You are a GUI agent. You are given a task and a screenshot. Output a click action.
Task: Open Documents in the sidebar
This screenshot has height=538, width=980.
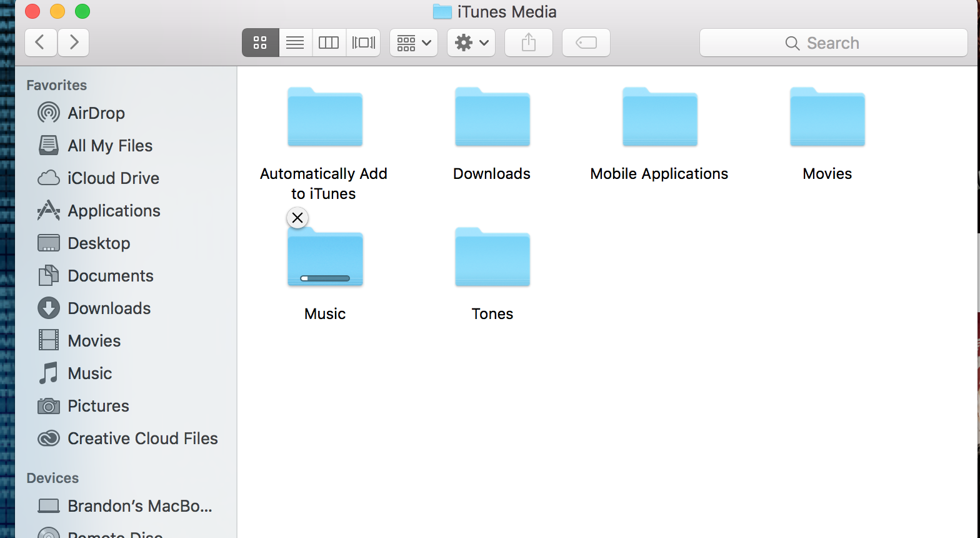tap(125, 276)
